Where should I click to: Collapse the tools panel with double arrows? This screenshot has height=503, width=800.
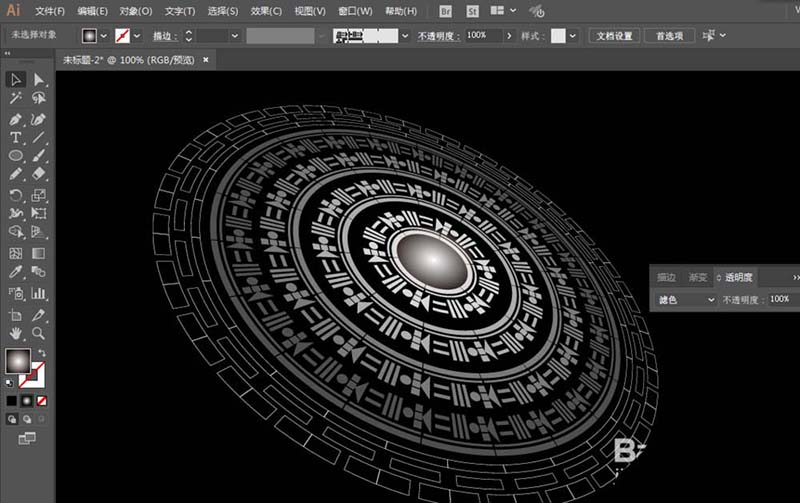click(x=7, y=53)
